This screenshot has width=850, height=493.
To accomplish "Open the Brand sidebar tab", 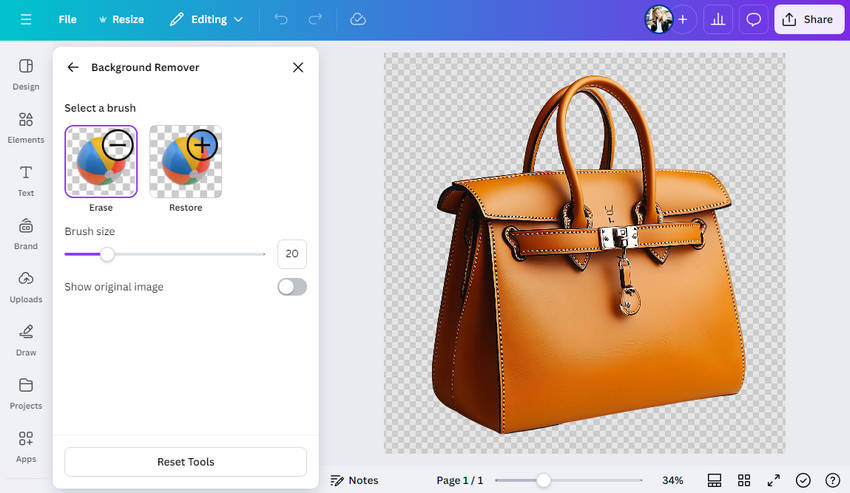I will click(25, 234).
